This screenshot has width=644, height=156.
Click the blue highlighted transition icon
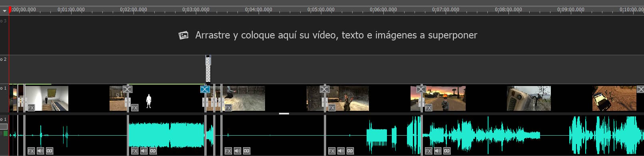tap(205, 89)
